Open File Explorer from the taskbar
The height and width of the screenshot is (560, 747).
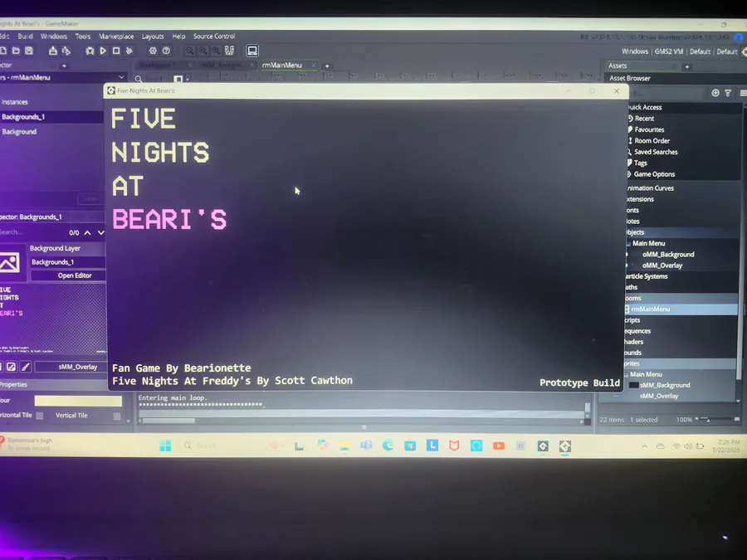tap(344, 446)
